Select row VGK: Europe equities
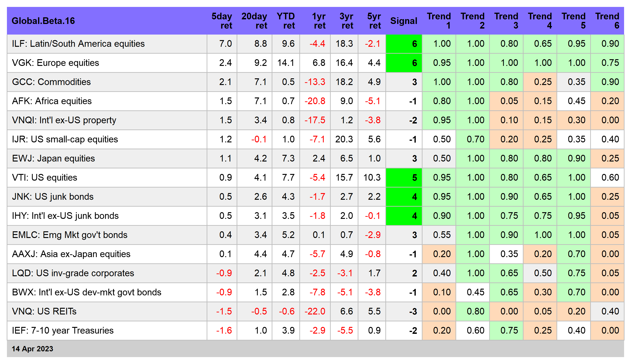 coord(315,63)
